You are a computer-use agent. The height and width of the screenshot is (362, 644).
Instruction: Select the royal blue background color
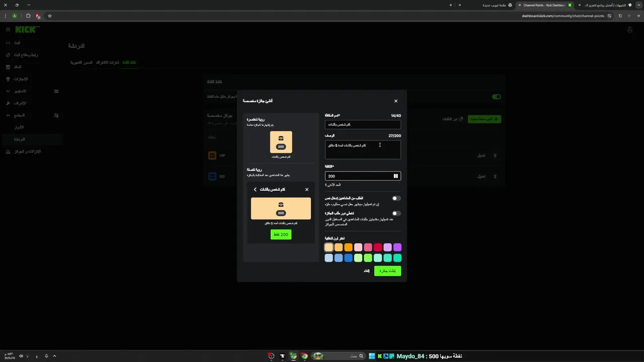(x=348, y=258)
